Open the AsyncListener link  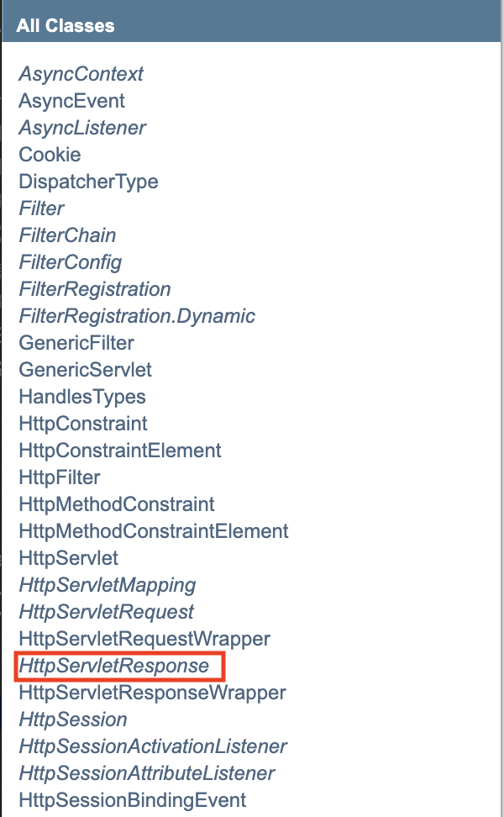point(81,128)
